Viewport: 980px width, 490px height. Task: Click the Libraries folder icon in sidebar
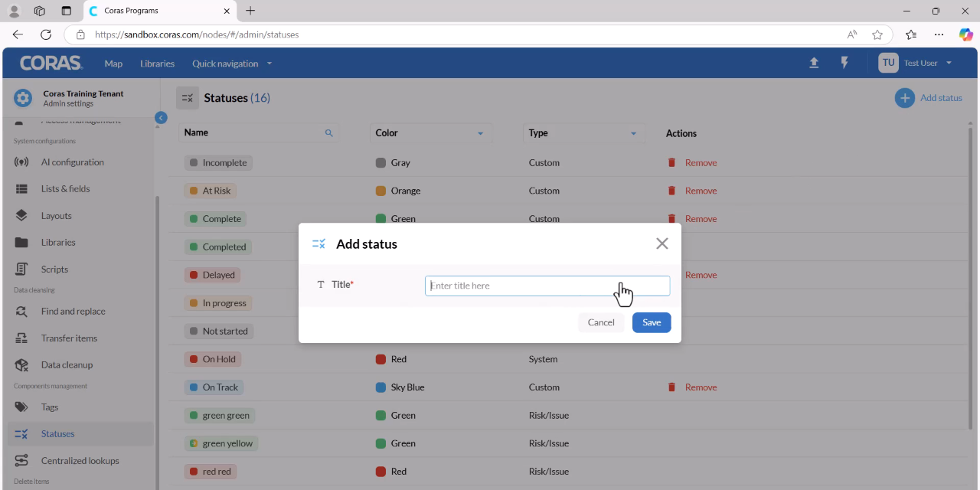tap(21, 243)
